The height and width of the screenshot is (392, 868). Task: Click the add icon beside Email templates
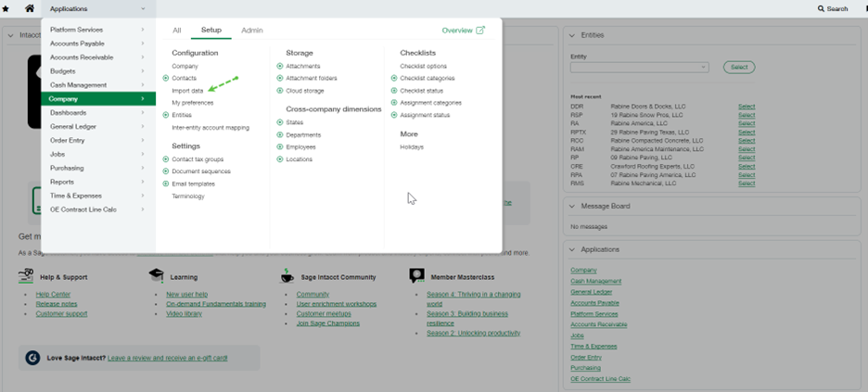[x=166, y=184]
